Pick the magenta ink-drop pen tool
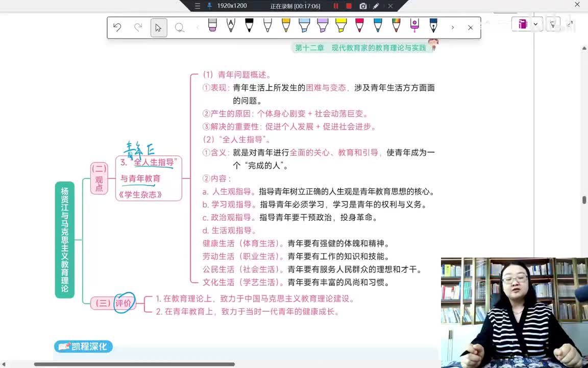This screenshot has height=368, width=588. coord(414,25)
